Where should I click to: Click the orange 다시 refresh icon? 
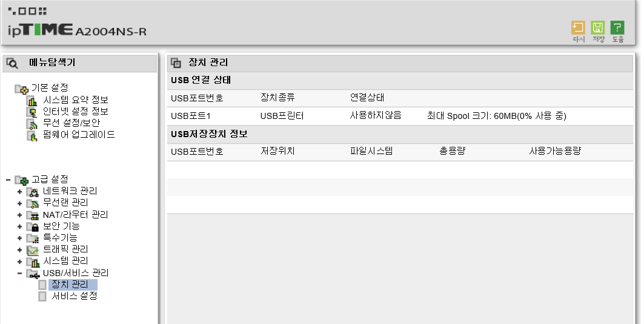point(578,28)
